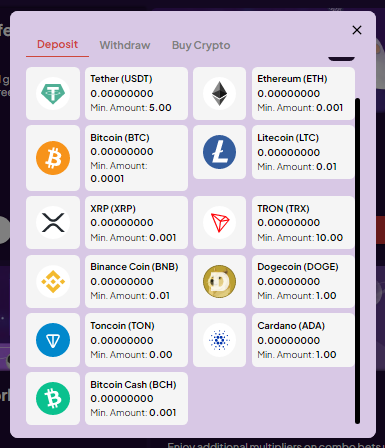This screenshot has height=448, width=385.
Task: Open the Withdraw tab
Action: (x=125, y=45)
